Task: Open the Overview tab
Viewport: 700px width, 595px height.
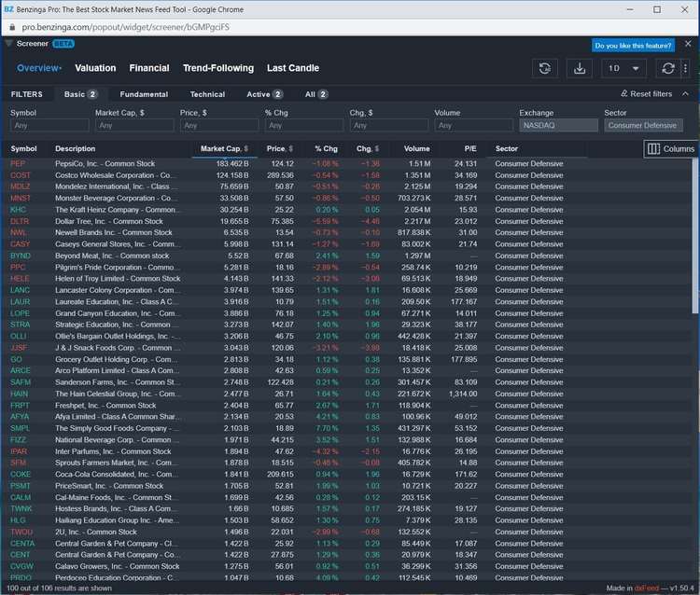Action: click(x=39, y=68)
